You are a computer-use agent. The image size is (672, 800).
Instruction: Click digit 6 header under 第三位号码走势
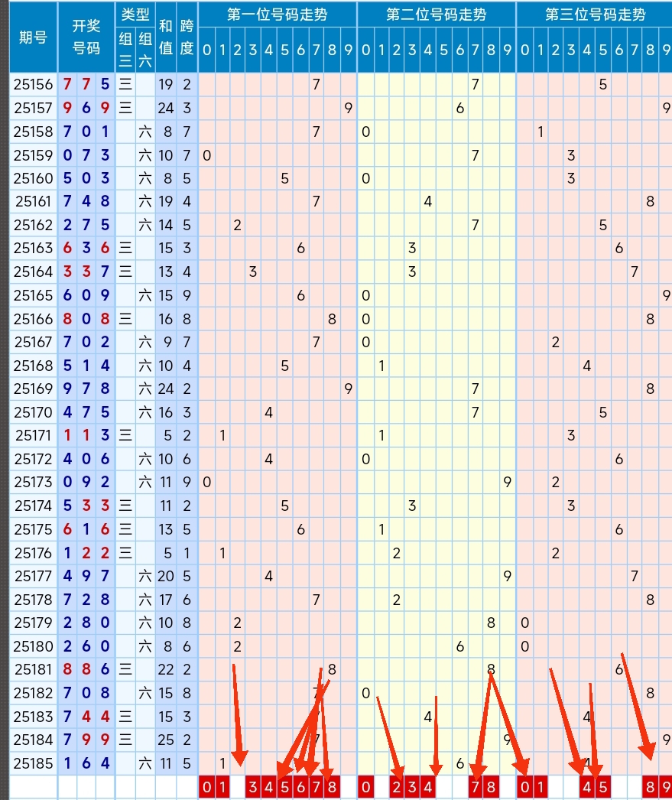(618, 50)
